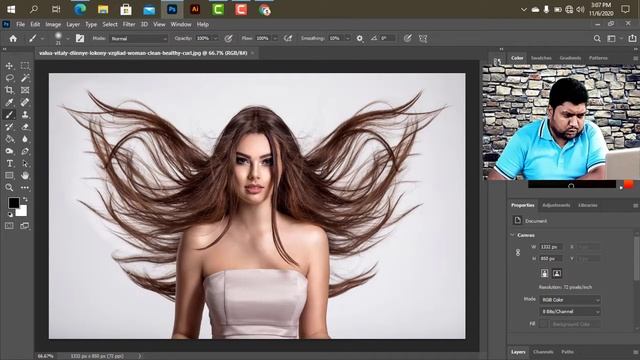This screenshot has height=360, width=640.
Task: Select the Move tool
Action: point(9,66)
